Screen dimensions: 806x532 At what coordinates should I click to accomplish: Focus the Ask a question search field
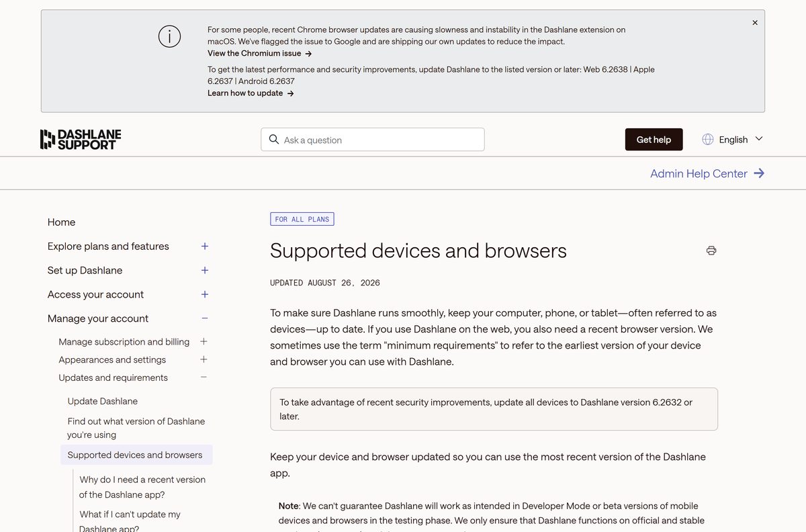(x=373, y=139)
